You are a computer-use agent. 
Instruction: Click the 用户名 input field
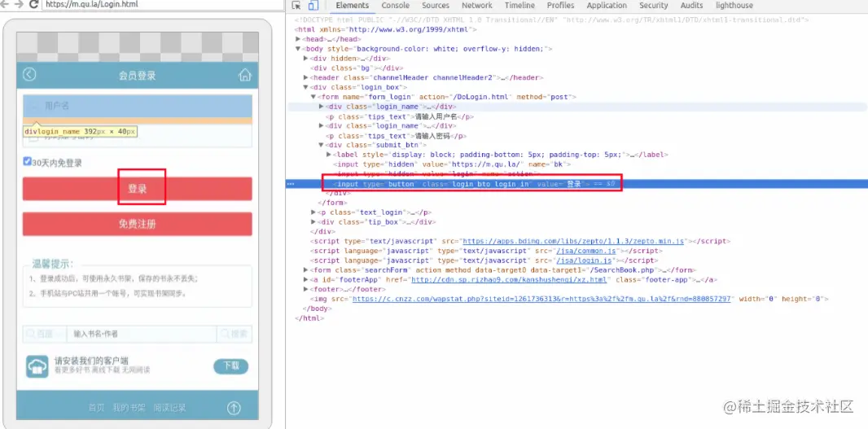[x=138, y=106]
